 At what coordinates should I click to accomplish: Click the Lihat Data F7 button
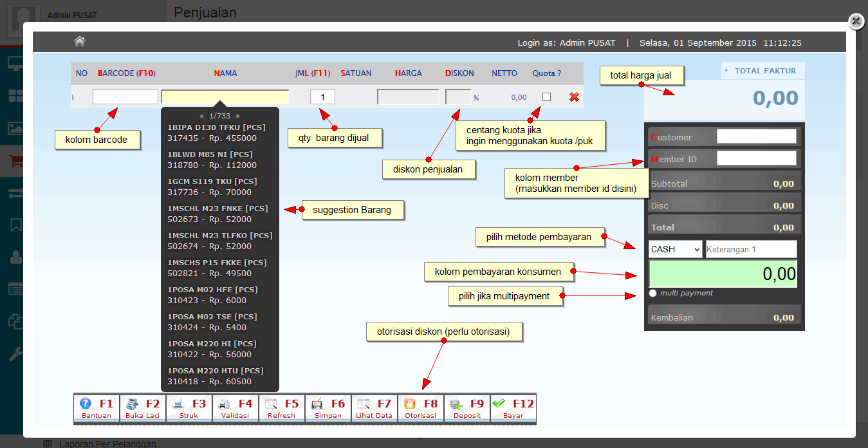pyautogui.click(x=374, y=408)
